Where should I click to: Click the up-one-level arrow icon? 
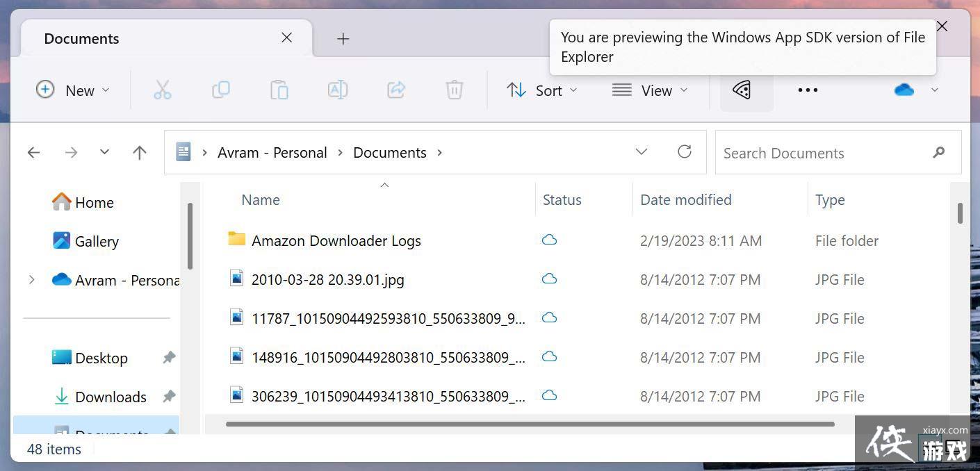[139, 152]
